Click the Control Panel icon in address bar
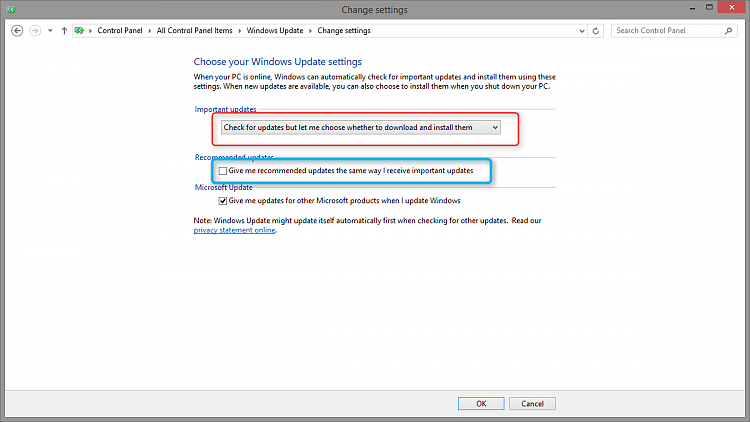The width and height of the screenshot is (750, 422). [x=79, y=31]
